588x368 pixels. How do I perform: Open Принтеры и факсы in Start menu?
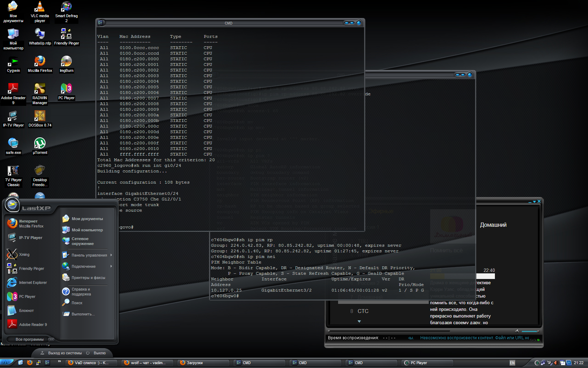pos(87,278)
